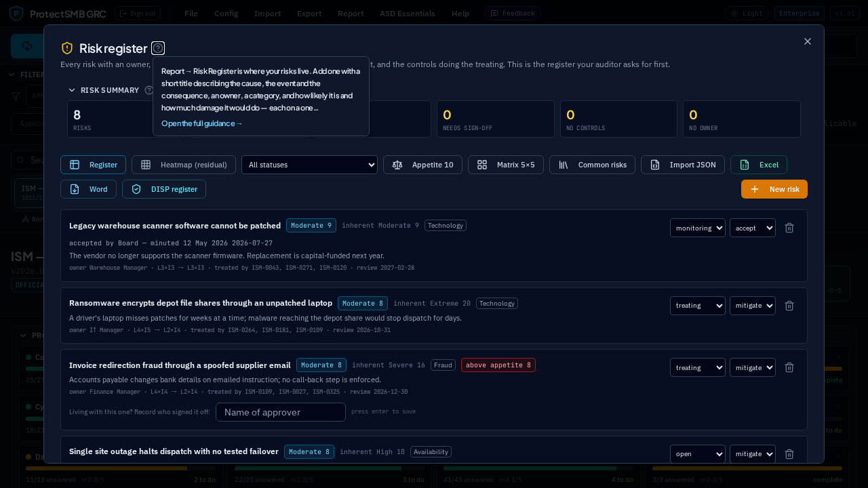
Task: Open the Feedback form
Action: click(513, 14)
